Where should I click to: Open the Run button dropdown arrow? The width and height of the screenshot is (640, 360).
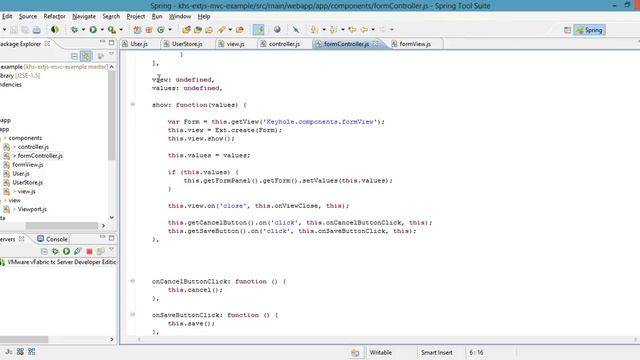(x=102, y=30)
